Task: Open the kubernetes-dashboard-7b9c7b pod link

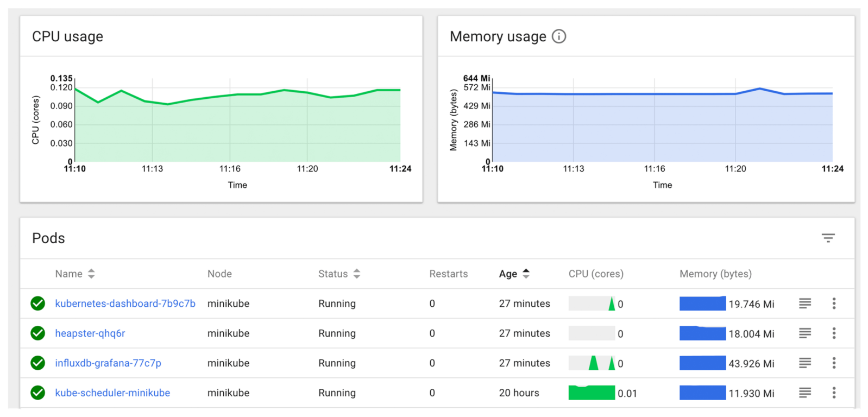Action: [125, 304]
